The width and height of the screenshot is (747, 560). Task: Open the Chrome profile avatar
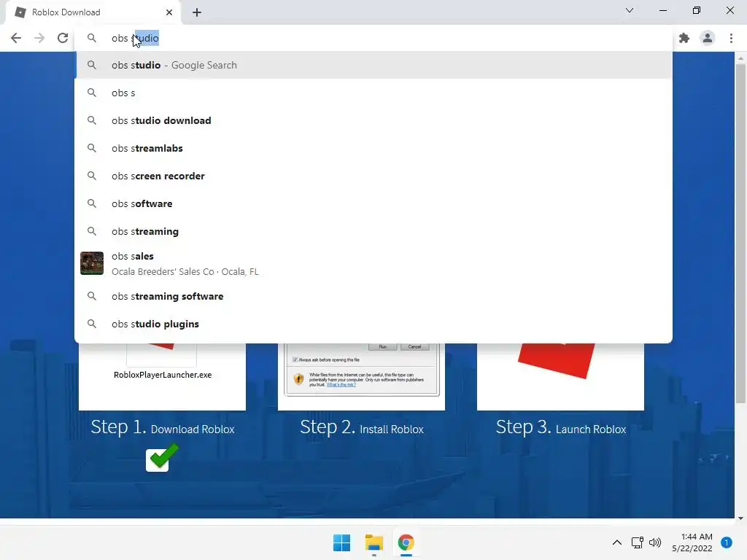pos(708,38)
